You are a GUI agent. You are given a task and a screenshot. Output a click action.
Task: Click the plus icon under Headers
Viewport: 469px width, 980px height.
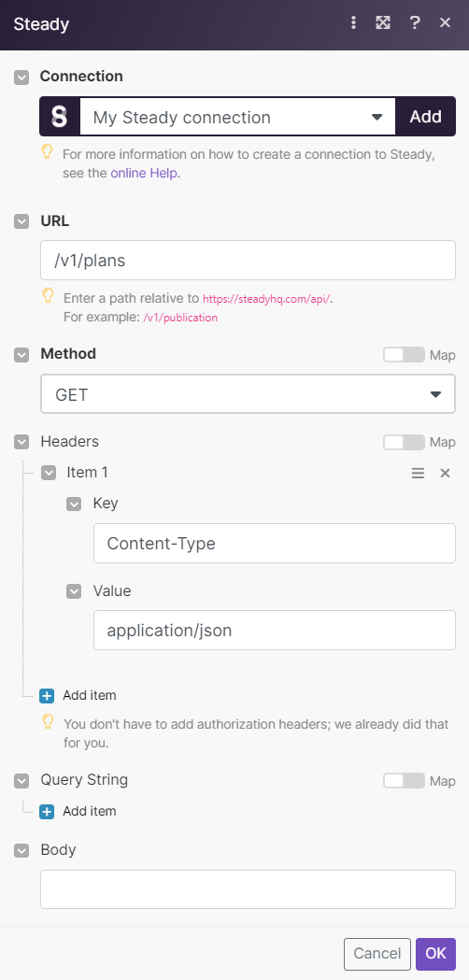(x=47, y=696)
